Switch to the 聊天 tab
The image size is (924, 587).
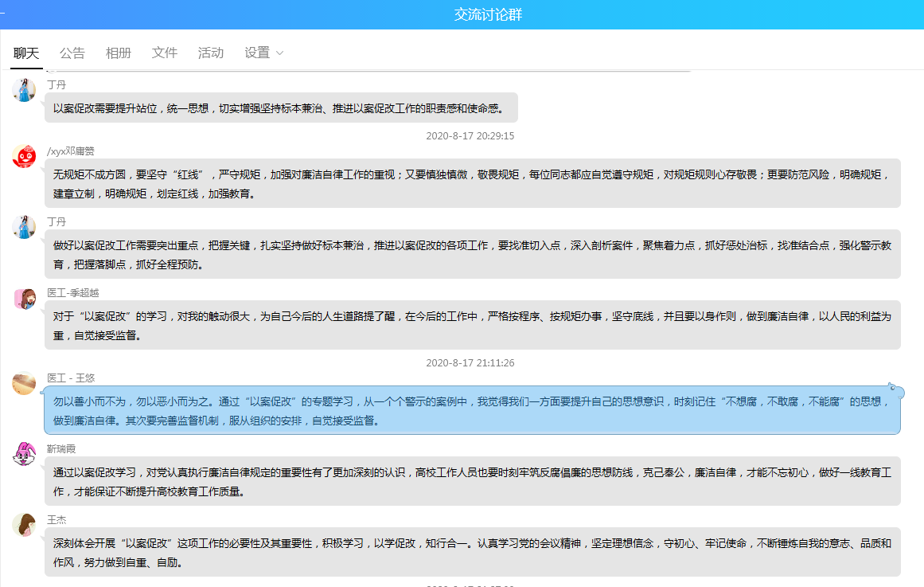[26, 53]
